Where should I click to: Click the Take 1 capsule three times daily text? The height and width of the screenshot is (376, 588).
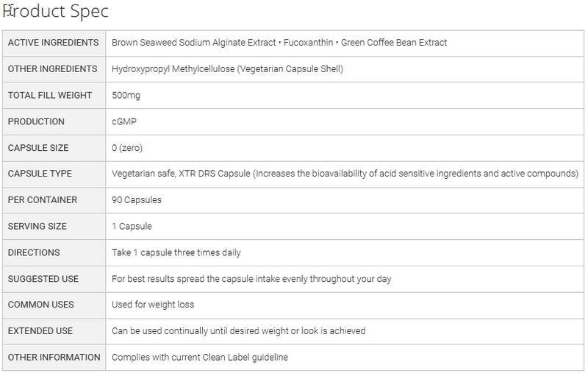(x=176, y=252)
